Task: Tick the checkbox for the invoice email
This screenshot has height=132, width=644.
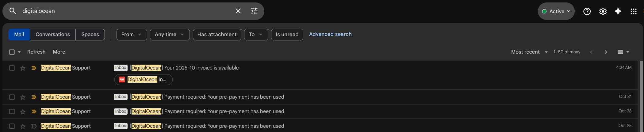Action: coord(12,68)
